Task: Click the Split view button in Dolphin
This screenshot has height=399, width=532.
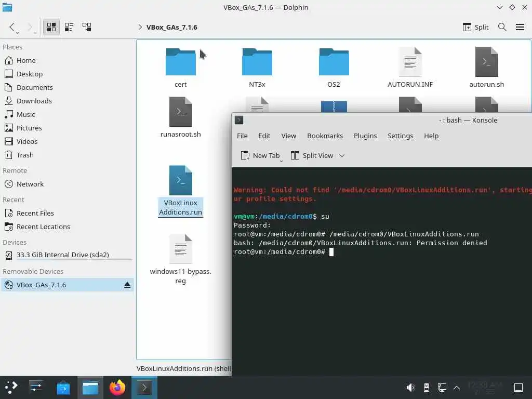Action: click(475, 27)
